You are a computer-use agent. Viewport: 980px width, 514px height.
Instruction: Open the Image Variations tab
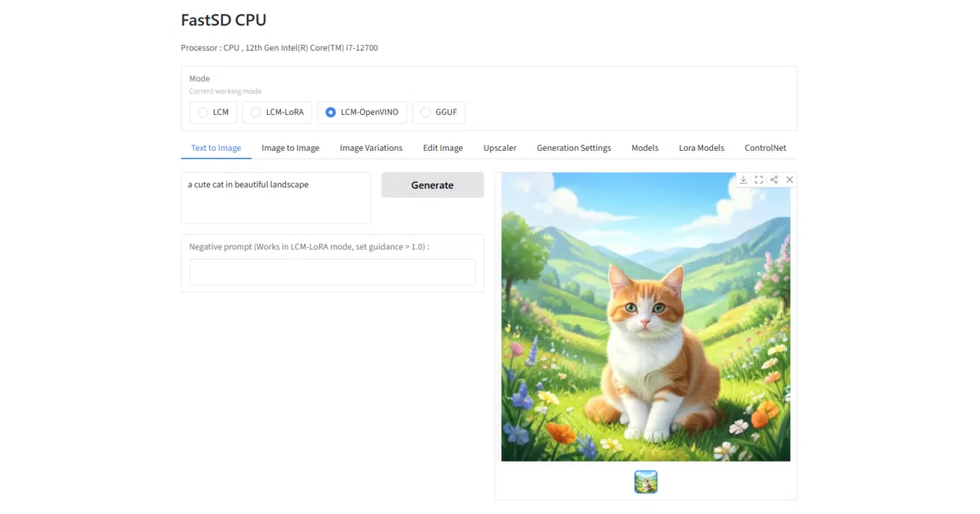(x=372, y=148)
